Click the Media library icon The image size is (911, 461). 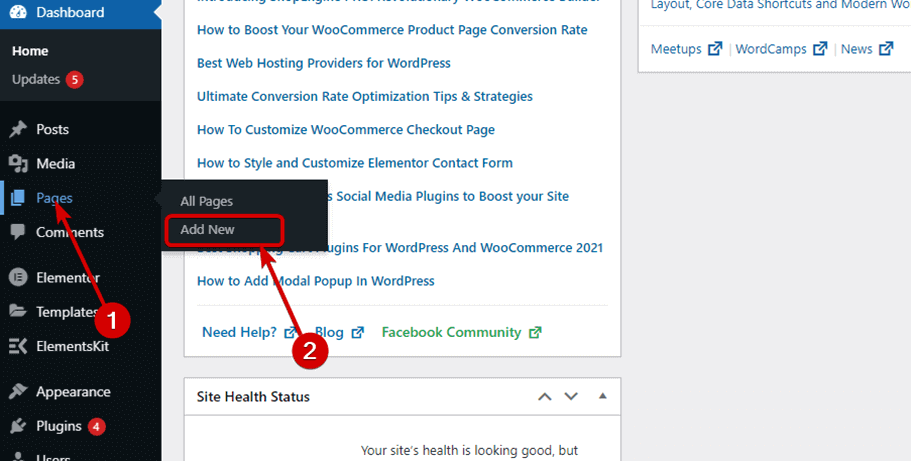18,164
